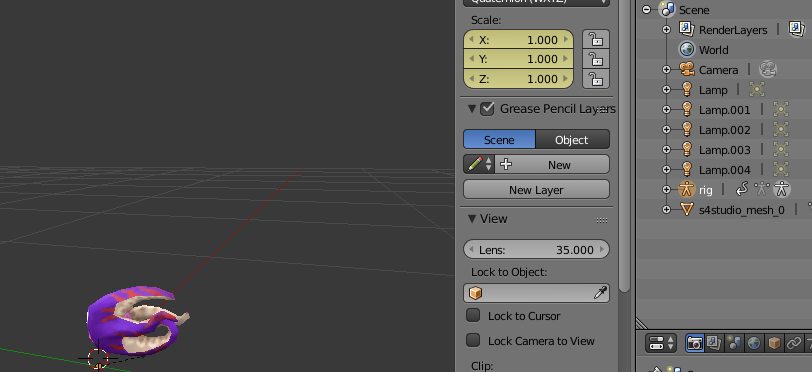
Task: Collapse the Grease Pencil Layers panel
Action: pyautogui.click(x=471, y=109)
